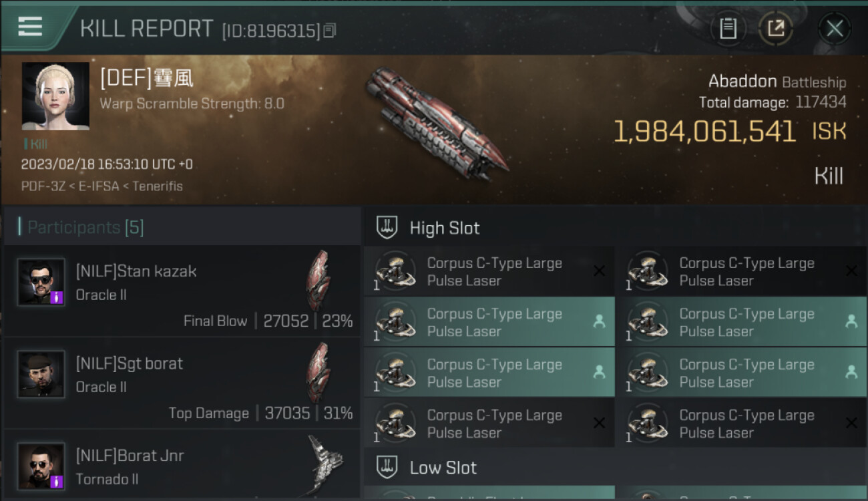Copy the kill report ID
The height and width of the screenshot is (501, 868).
(x=330, y=31)
